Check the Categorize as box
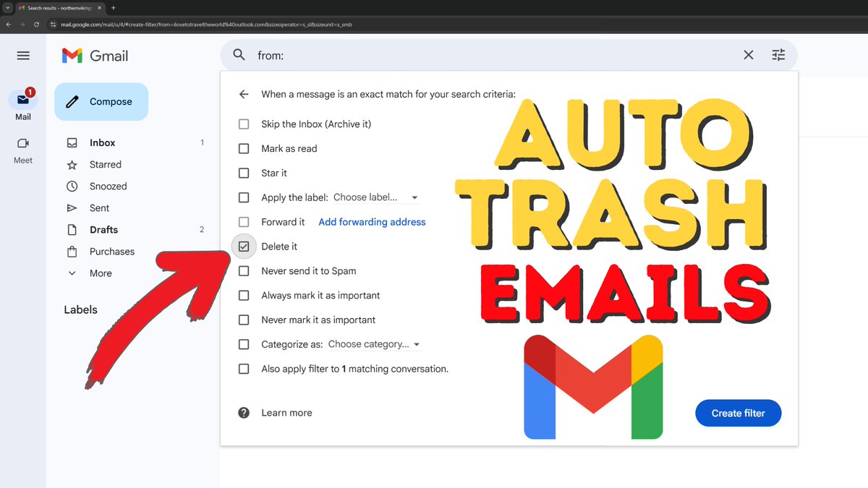The image size is (868, 488). pos(244,344)
